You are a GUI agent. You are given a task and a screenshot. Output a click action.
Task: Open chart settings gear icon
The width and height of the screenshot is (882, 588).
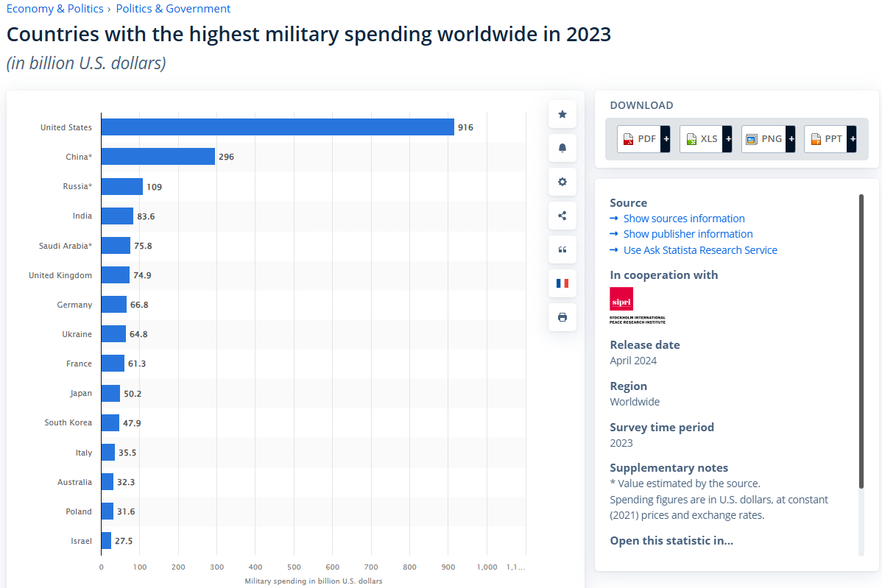click(x=562, y=182)
